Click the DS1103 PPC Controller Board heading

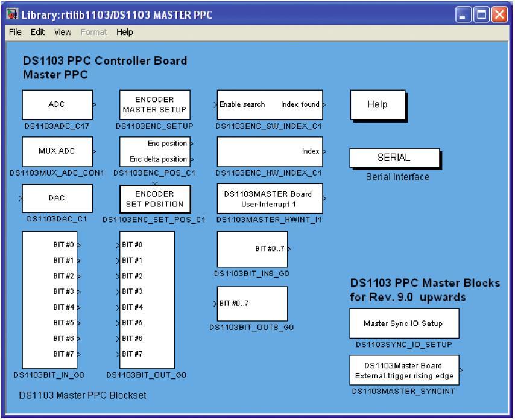[105, 61]
